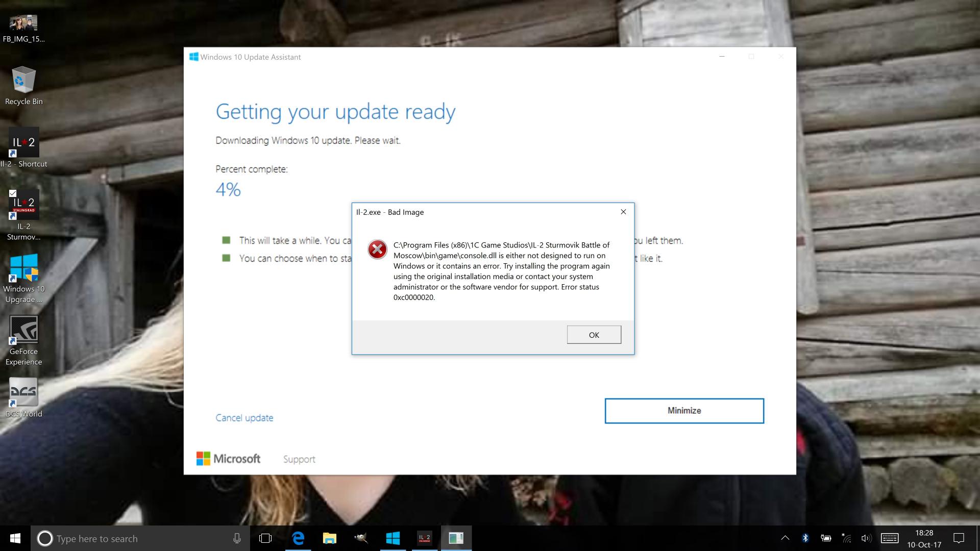Select Windows 10 Upgrade desktop shortcut

click(x=23, y=268)
